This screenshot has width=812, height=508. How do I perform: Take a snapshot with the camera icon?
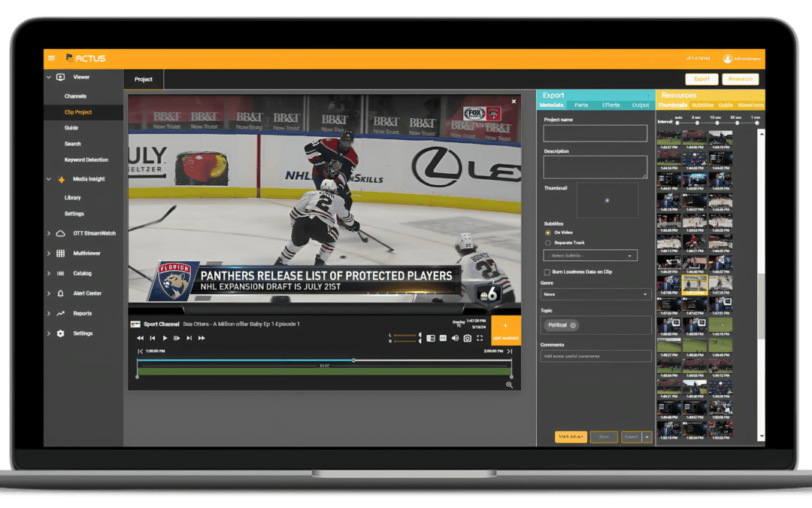pos(468,338)
